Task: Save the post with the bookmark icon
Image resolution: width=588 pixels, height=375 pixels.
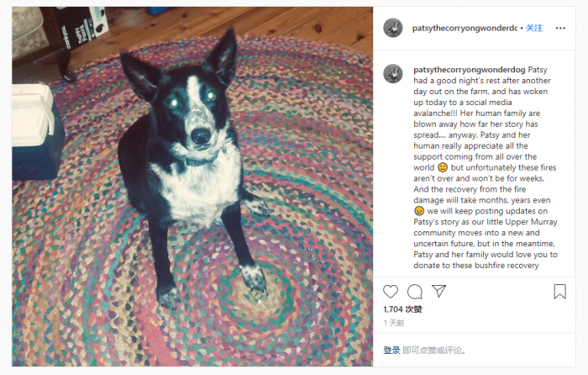Action: [x=560, y=292]
